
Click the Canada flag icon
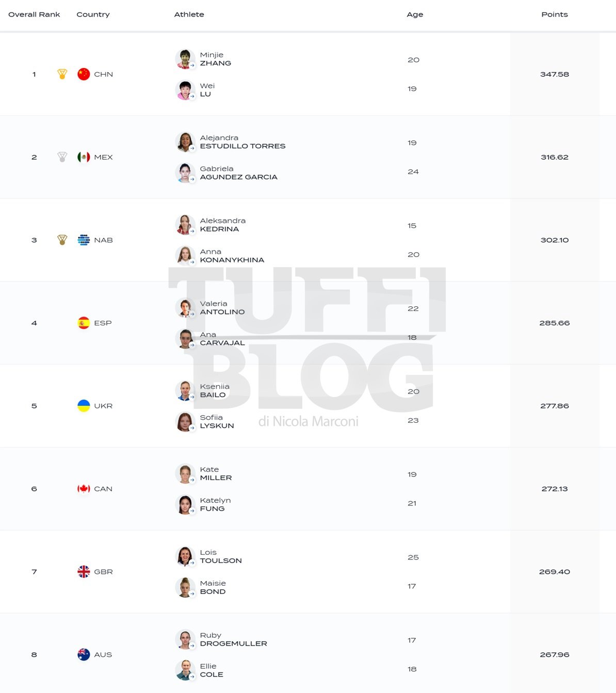tap(84, 489)
